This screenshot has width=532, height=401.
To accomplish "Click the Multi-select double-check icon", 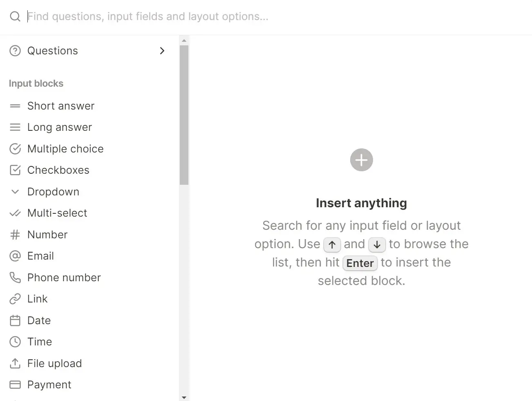I will click(15, 213).
